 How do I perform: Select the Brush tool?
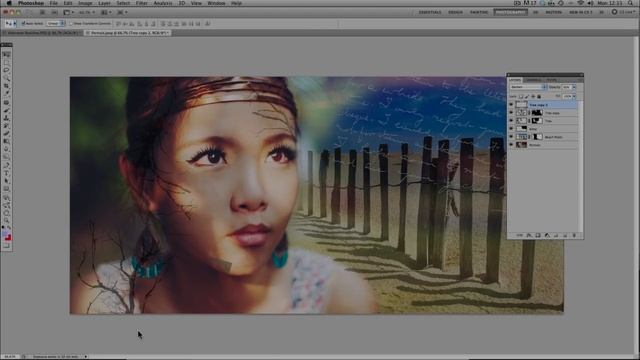pyautogui.click(x=7, y=110)
